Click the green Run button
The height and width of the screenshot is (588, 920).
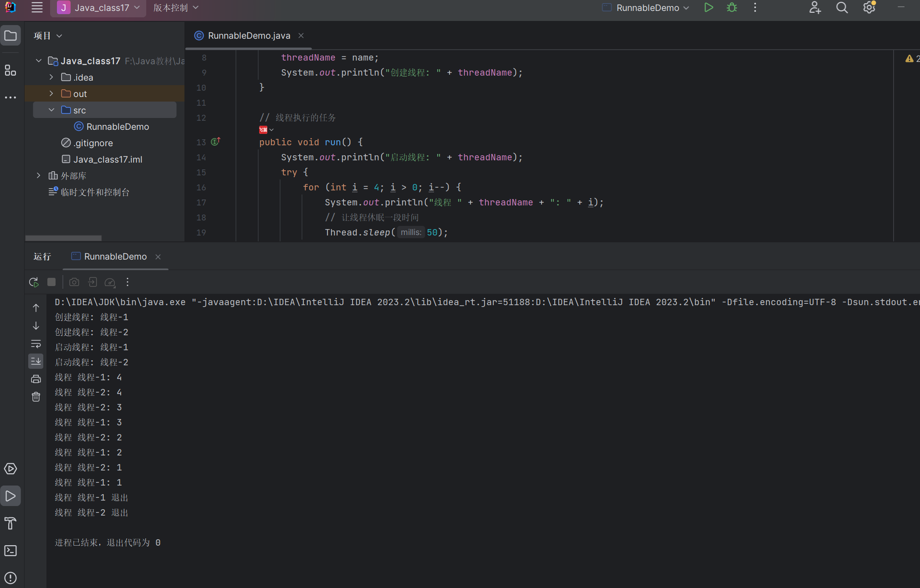click(708, 8)
